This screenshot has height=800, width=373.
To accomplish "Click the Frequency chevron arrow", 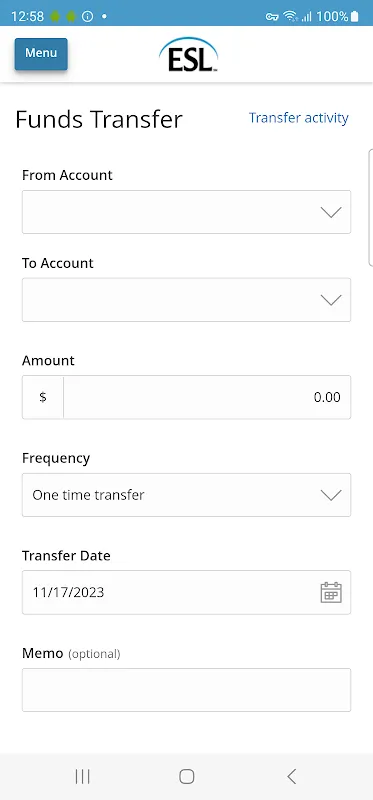I will pos(331,495).
